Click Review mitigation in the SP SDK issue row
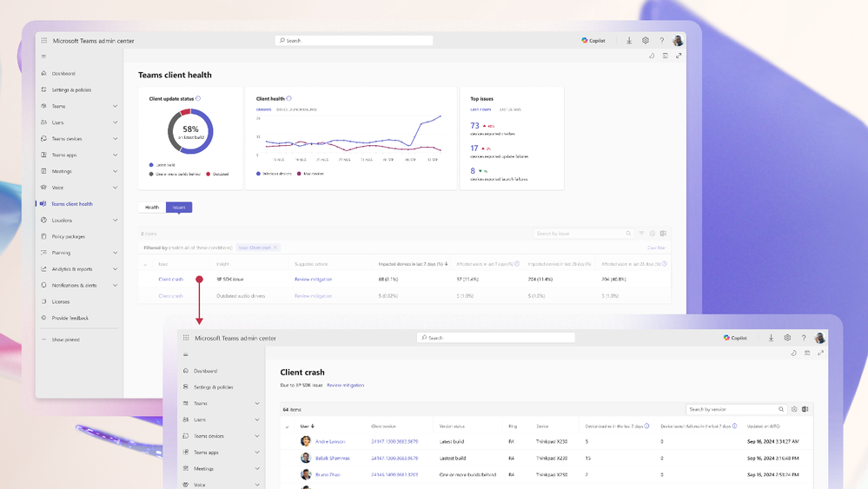868x489 pixels. (x=314, y=280)
